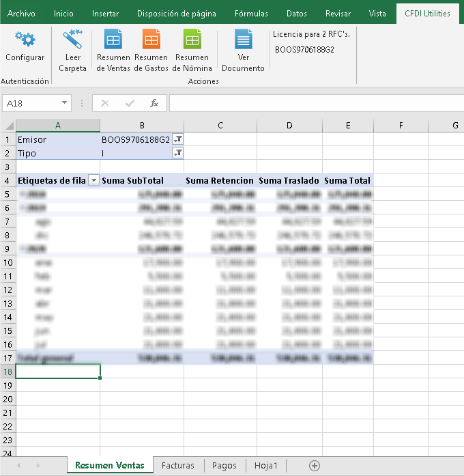Generate the Resumen de Gastos report

click(x=151, y=40)
